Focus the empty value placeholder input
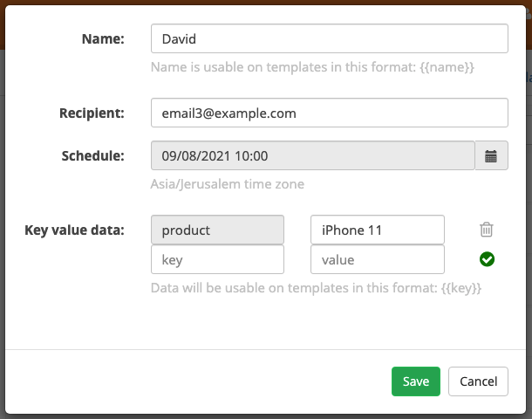 click(x=378, y=260)
